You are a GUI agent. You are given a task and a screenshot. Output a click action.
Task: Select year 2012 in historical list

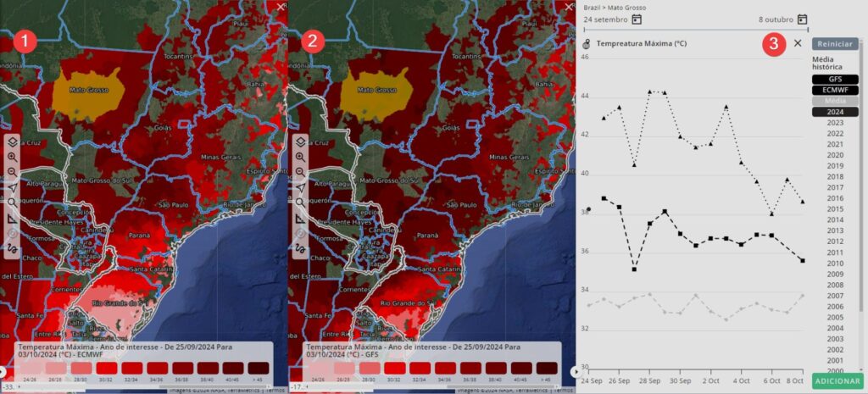pyautogui.click(x=835, y=241)
